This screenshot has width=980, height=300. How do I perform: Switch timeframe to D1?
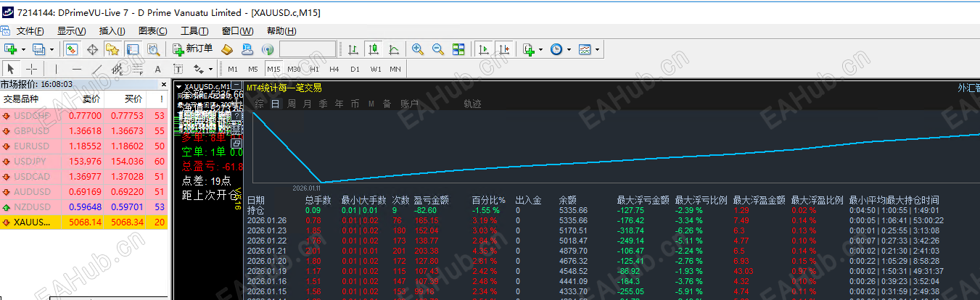355,69
